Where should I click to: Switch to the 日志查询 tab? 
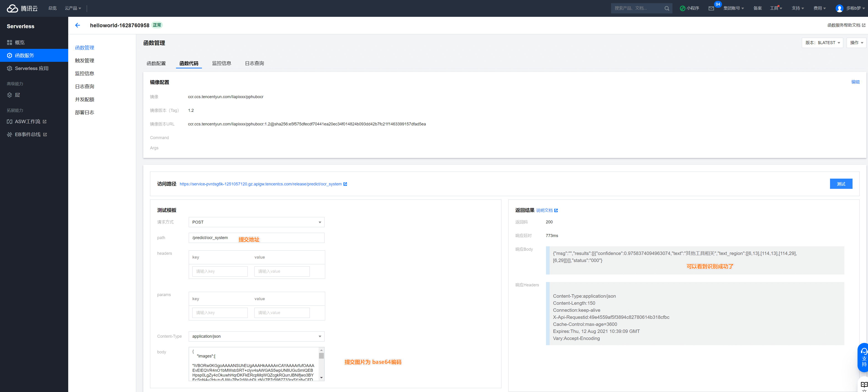click(x=254, y=63)
